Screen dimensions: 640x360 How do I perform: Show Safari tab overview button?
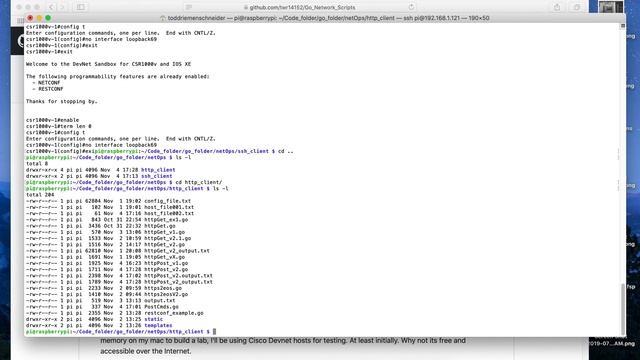[x=577, y=7]
